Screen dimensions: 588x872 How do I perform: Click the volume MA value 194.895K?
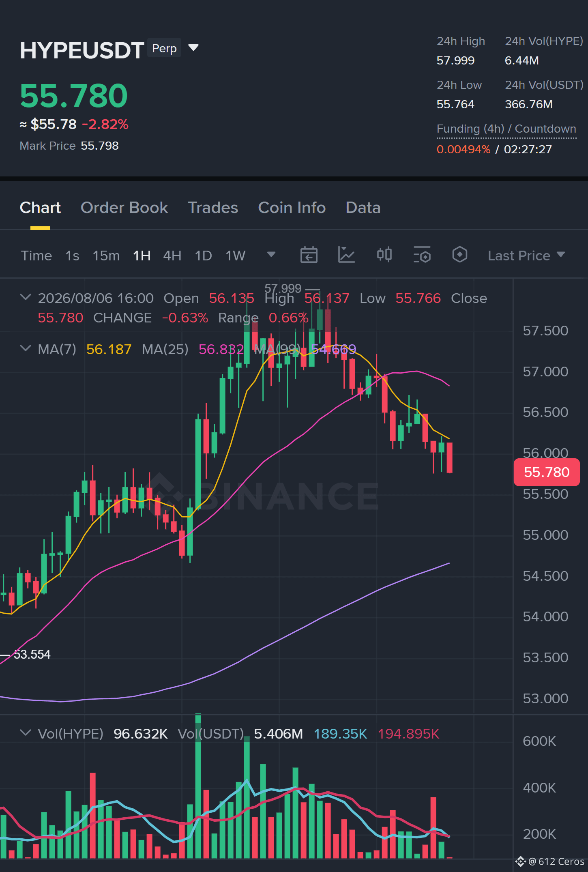409,734
